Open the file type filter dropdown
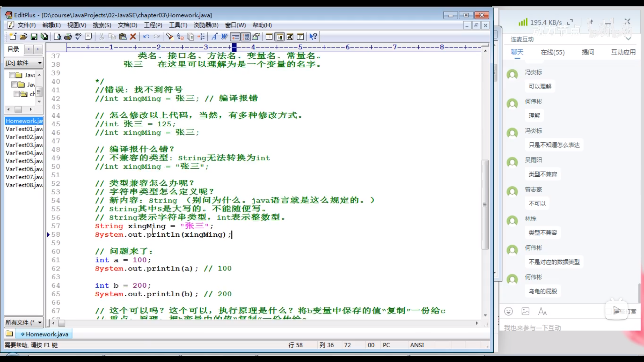 [x=40, y=322]
